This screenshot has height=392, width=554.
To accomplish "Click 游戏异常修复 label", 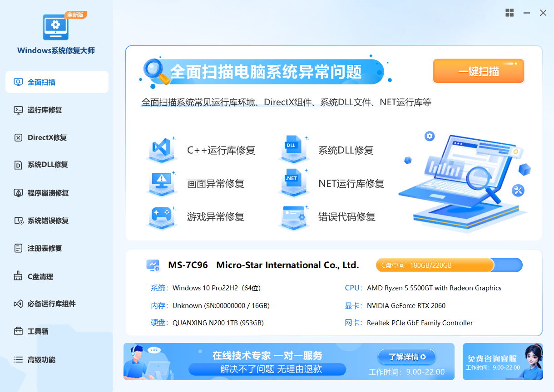I will [x=216, y=217].
